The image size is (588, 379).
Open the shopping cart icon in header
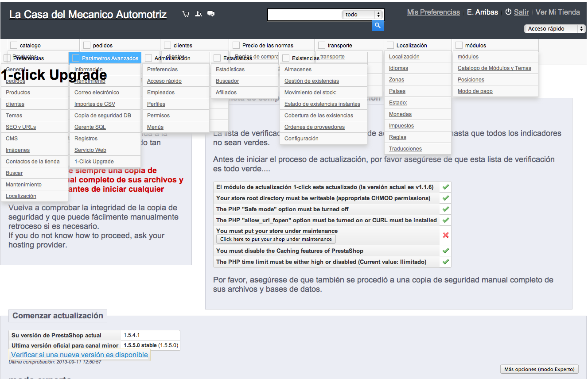point(186,14)
